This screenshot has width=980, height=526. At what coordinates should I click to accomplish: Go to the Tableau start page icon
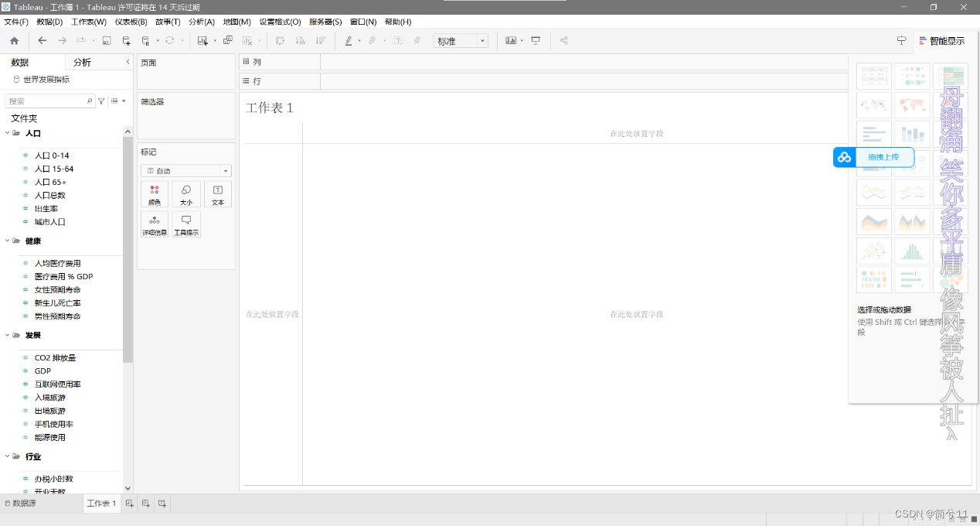pos(14,41)
